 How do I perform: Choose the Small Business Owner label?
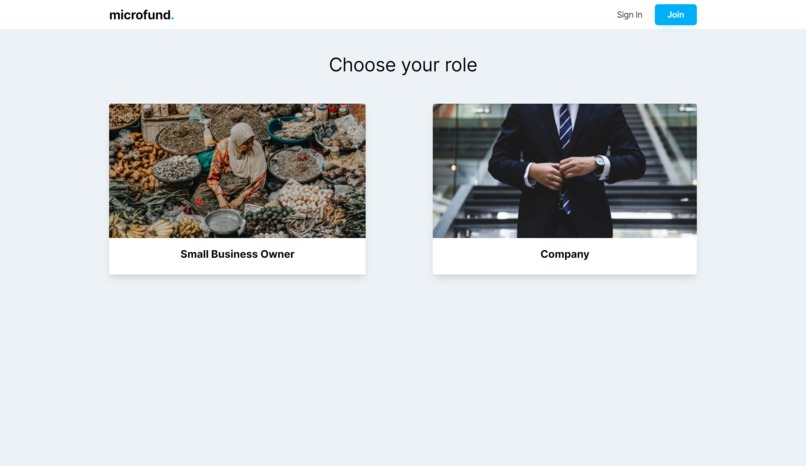[237, 254]
